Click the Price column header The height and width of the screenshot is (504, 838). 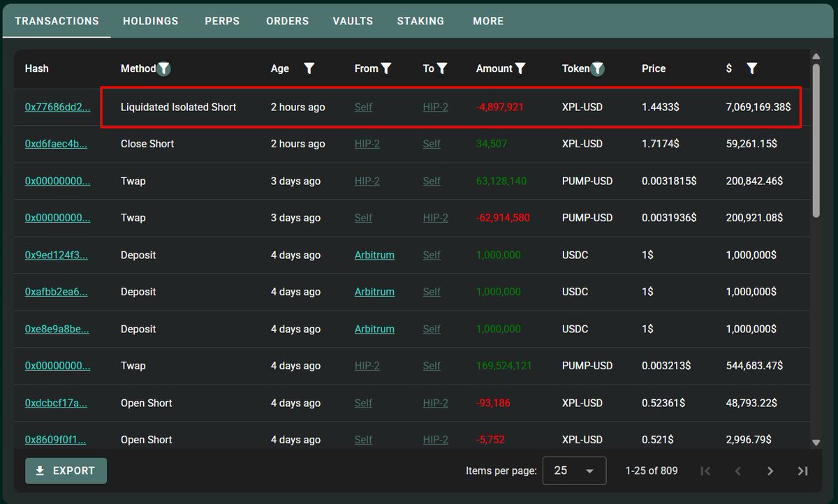[654, 68]
